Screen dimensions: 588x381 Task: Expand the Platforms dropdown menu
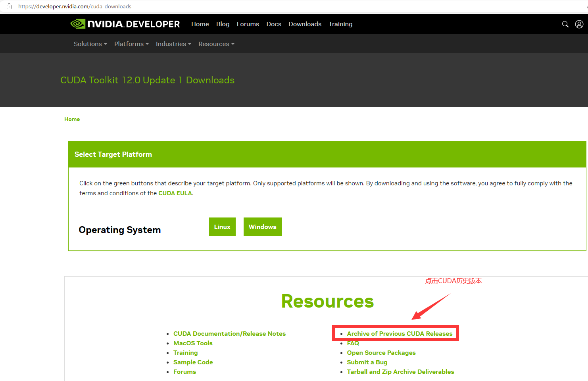(x=131, y=44)
